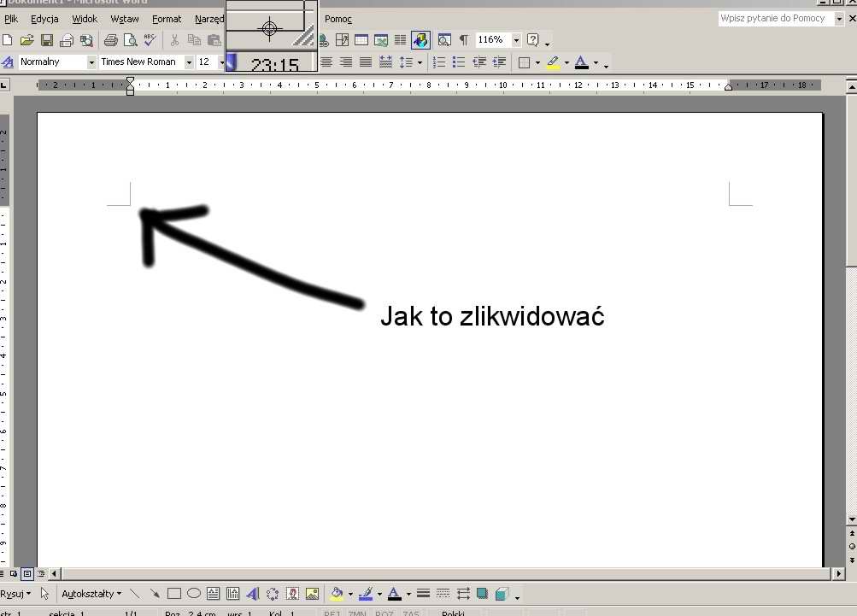Click the horizontal scrollbar right arrow

click(x=838, y=574)
